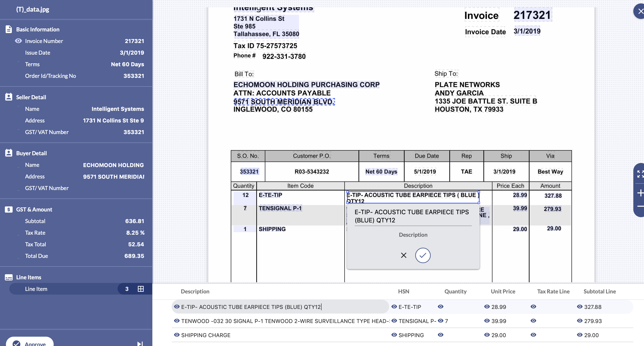Click the fit-to-screen expand icon

click(640, 174)
